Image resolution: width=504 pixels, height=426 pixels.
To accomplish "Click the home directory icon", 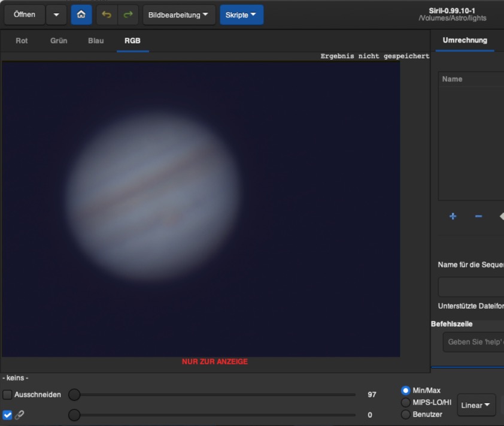I will pos(81,15).
